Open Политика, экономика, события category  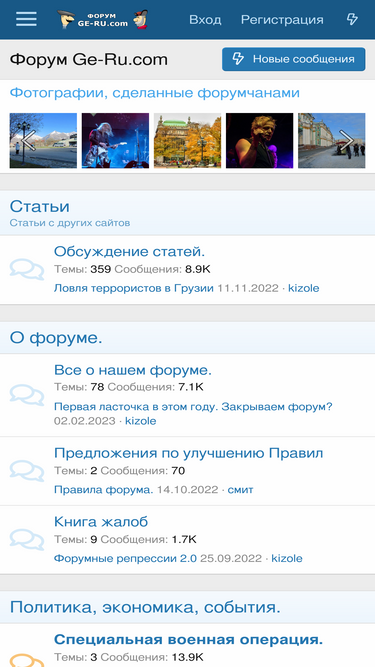click(145, 607)
